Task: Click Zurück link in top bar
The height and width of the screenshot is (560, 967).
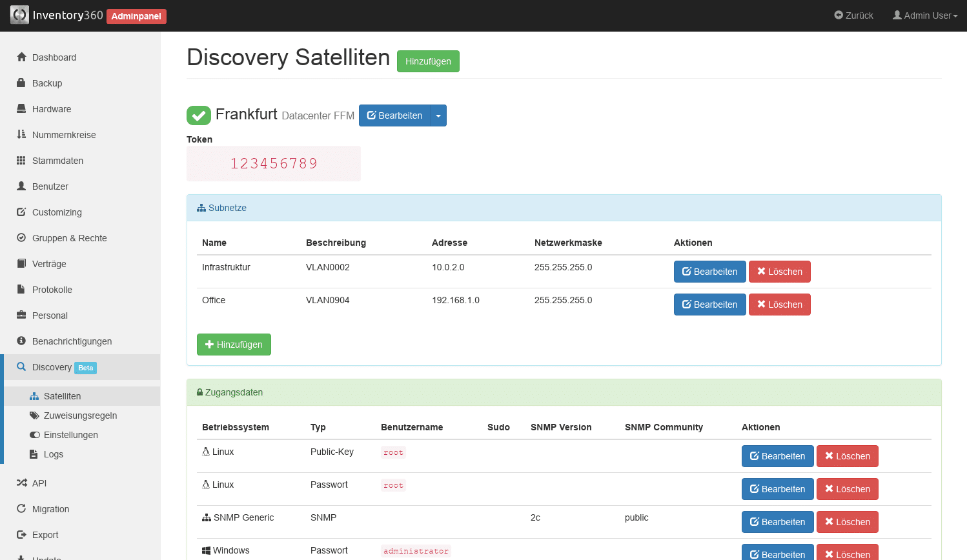Action: 853,15
